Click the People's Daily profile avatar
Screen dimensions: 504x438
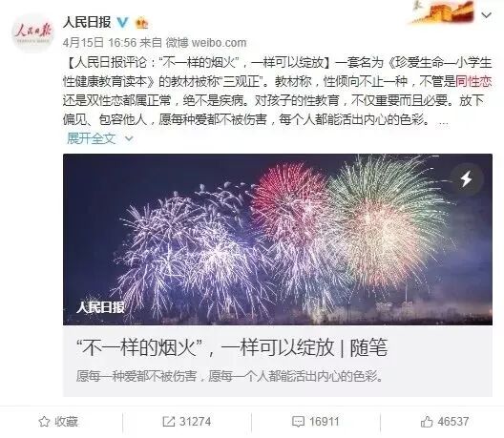click(x=32, y=33)
